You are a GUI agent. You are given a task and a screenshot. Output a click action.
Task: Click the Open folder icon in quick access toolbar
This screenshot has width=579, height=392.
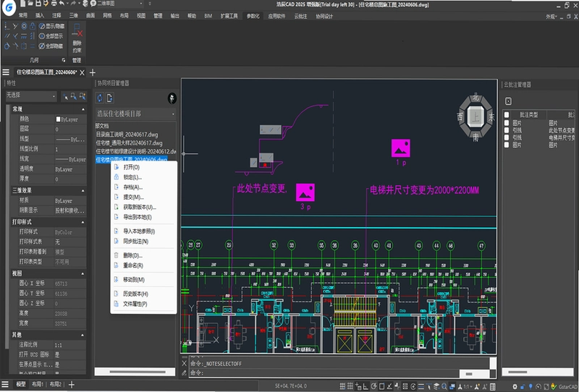click(x=30, y=4)
